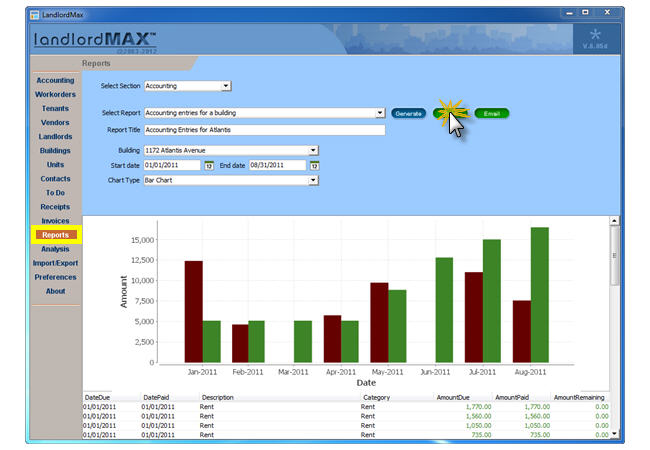Click the Report Title input field
The height and width of the screenshot is (450, 650).
point(265,130)
